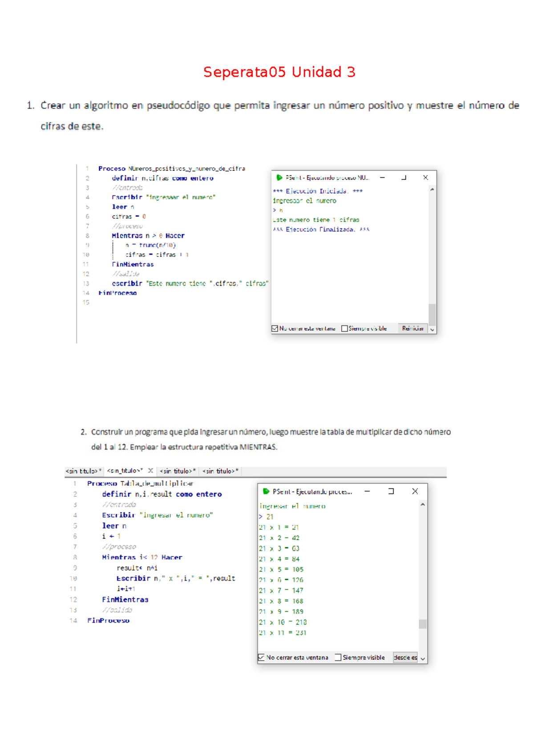Viewport: 534px width, 756px height.
Task: Maximize the execution window showing the cifras result
Action: click(x=404, y=178)
